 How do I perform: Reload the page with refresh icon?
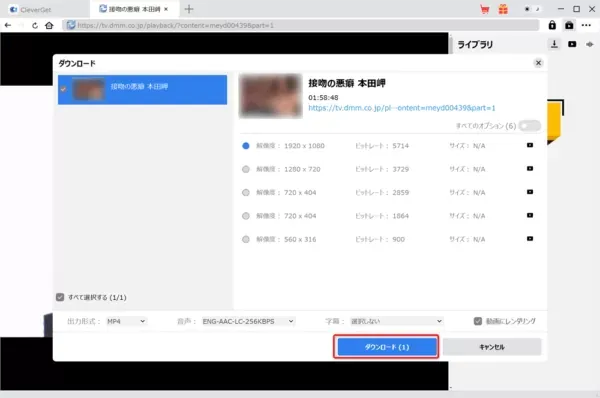tap(35, 26)
